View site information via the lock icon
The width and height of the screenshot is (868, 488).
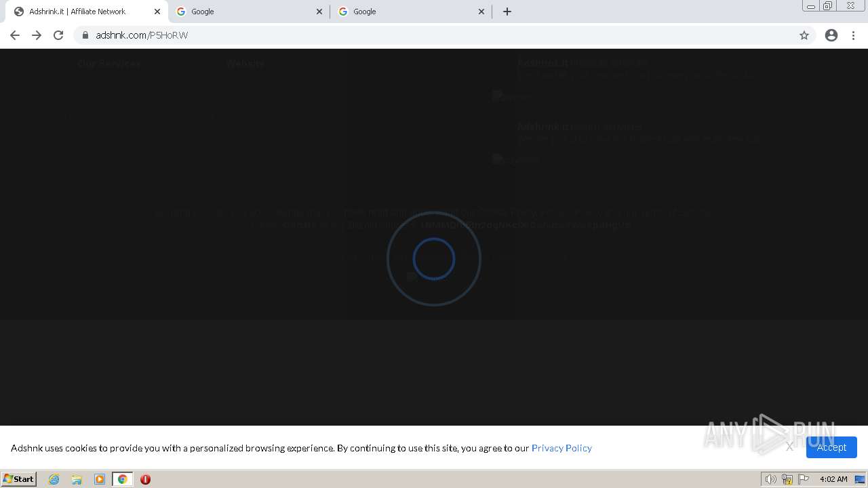(85, 35)
